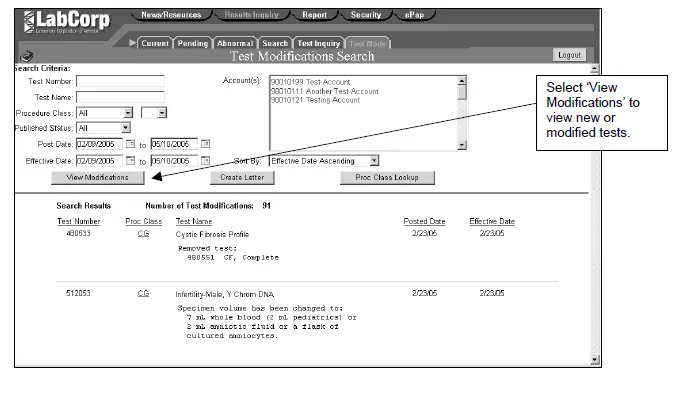
Task: Switch to the Pending tab
Action: tap(192, 43)
